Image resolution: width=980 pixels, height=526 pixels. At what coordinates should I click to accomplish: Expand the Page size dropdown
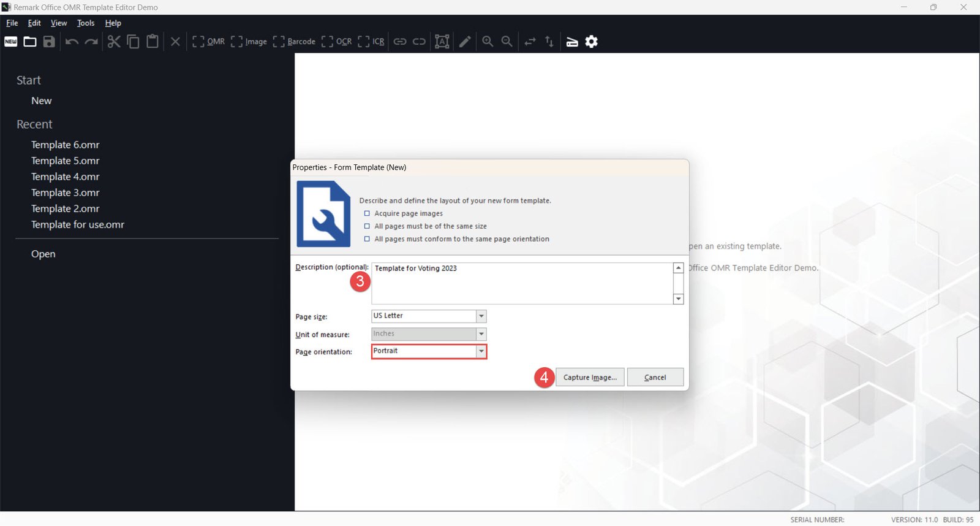tap(481, 316)
